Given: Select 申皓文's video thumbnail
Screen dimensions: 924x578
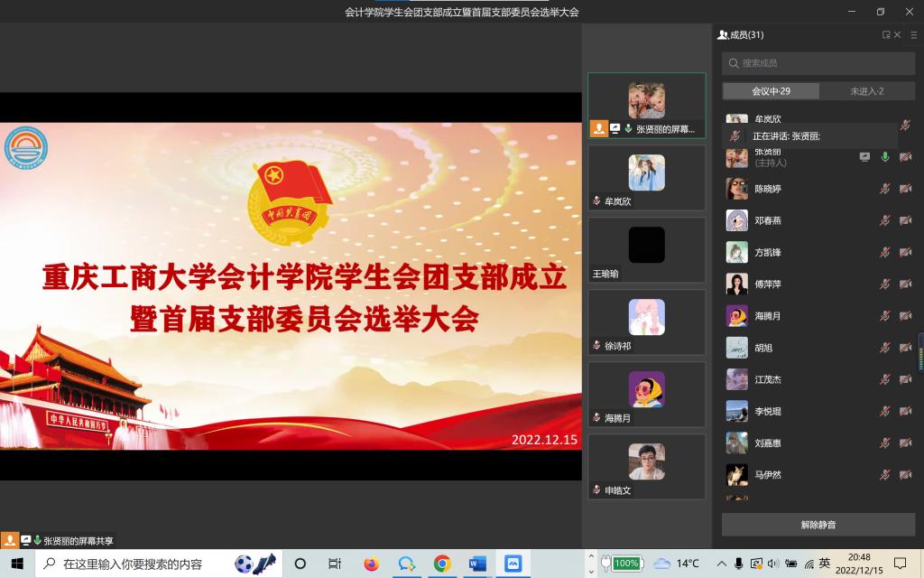Looking at the screenshot, I should click(x=646, y=466).
